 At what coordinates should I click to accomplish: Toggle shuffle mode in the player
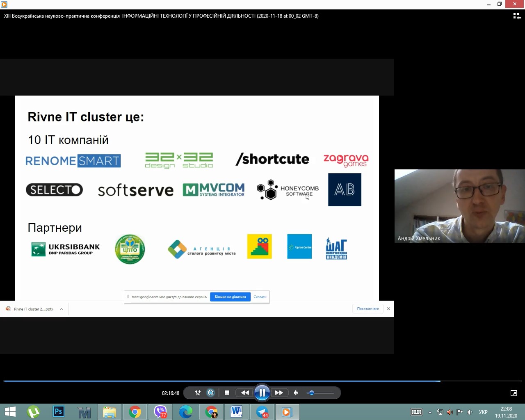pyautogui.click(x=198, y=393)
